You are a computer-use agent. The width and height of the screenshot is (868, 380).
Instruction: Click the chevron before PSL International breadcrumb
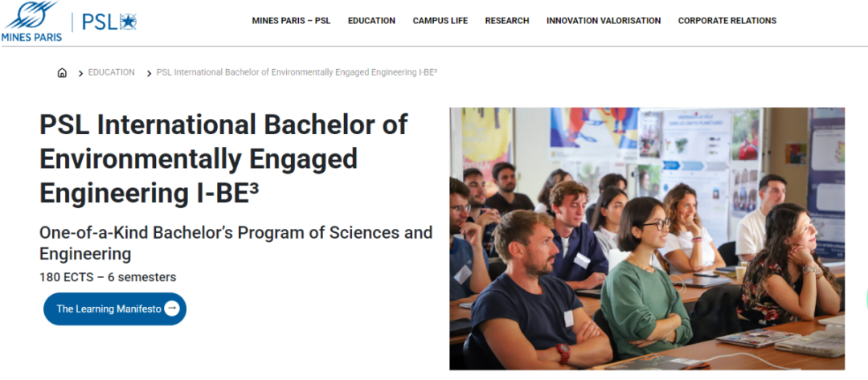pyautogui.click(x=149, y=73)
